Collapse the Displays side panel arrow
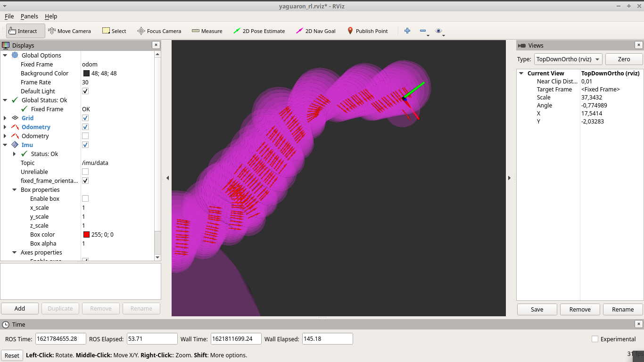 coord(167,178)
